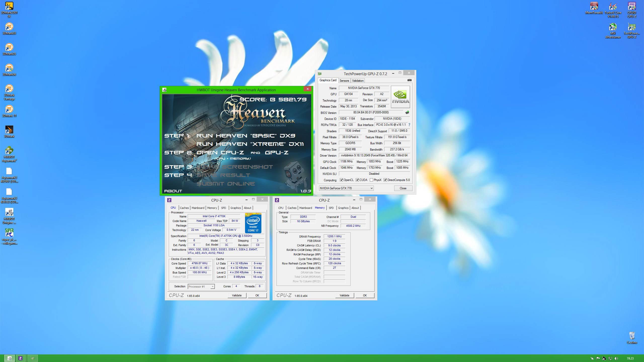The height and width of the screenshot is (362, 644).
Task: Open the 3DMark desktop icon
Action: pos(9,131)
